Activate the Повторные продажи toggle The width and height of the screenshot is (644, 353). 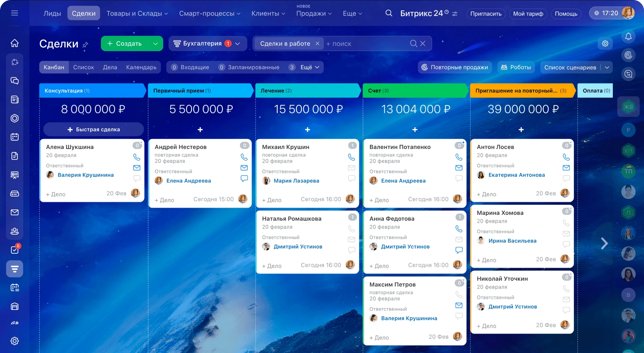coord(455,67)
